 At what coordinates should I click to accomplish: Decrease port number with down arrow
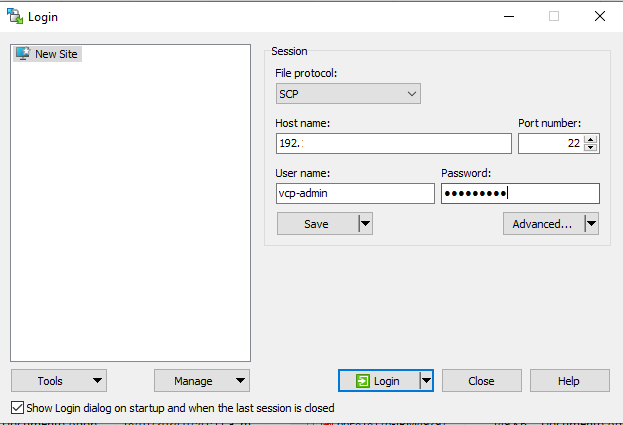591,147
